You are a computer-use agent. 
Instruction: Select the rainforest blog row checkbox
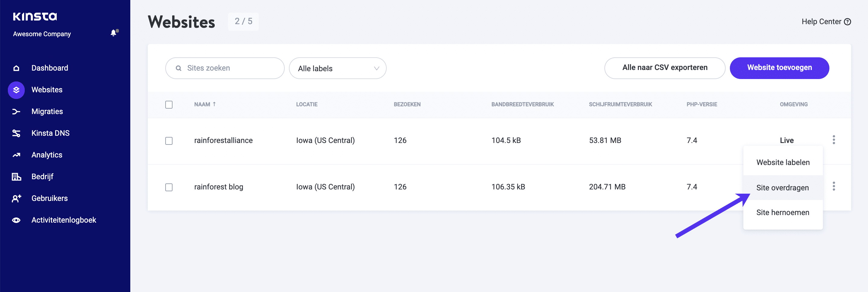pyautogui.click(x=169, y=187)
